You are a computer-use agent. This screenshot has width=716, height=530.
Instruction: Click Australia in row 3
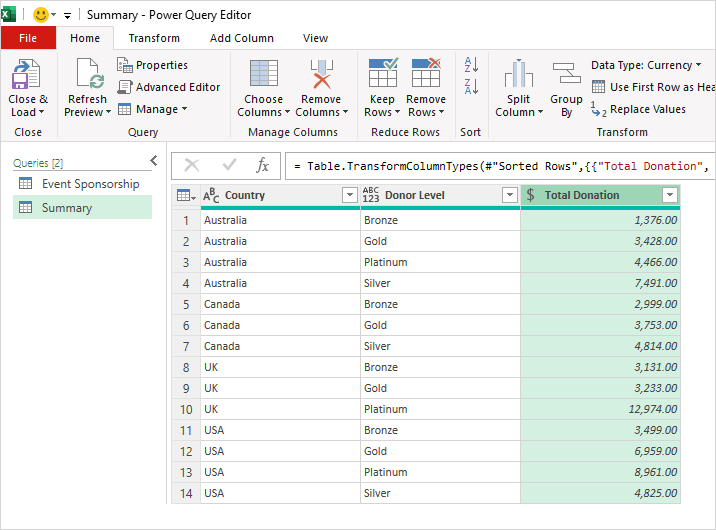[x=225, y=262]
